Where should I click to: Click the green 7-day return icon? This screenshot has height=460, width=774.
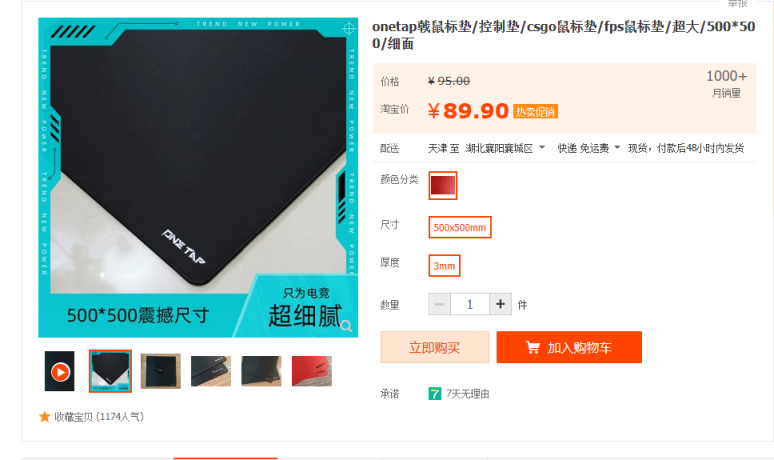pos(434,393)
